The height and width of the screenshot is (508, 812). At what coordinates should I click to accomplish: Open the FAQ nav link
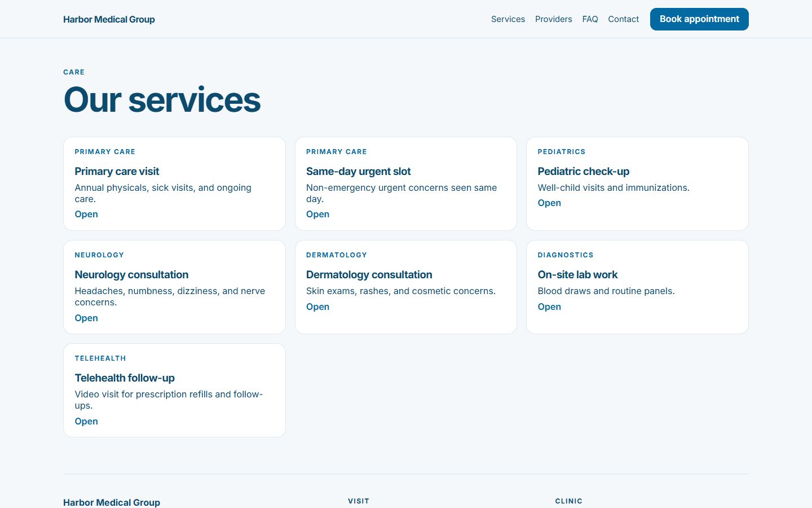coord(590,19)
